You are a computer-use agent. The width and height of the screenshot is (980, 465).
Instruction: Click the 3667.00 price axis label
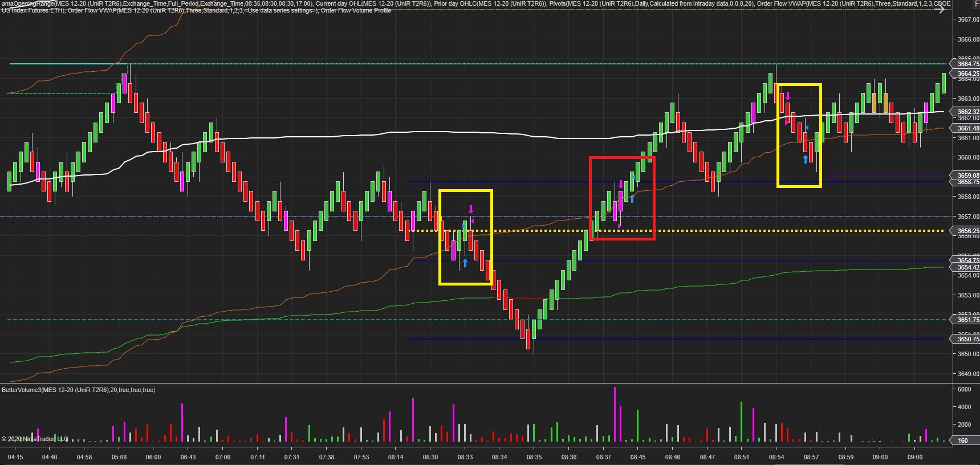click(967, 19)
